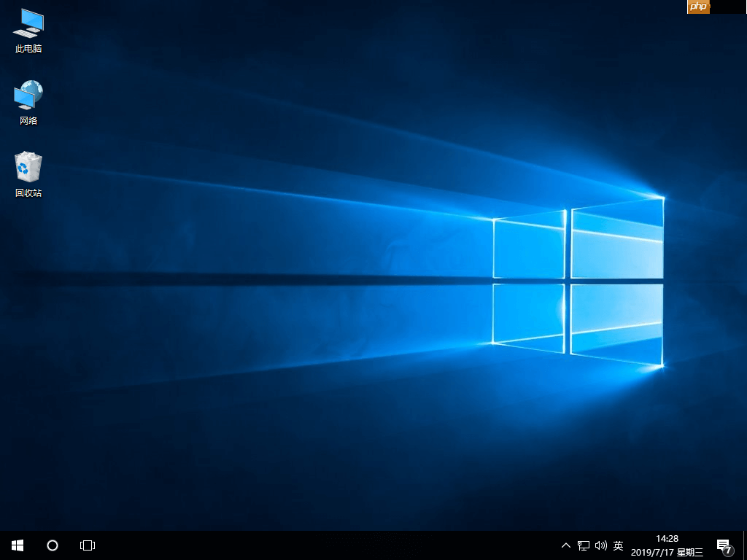
Task: Launch Cortana search on the taskbar
Action: coord(52,545)
